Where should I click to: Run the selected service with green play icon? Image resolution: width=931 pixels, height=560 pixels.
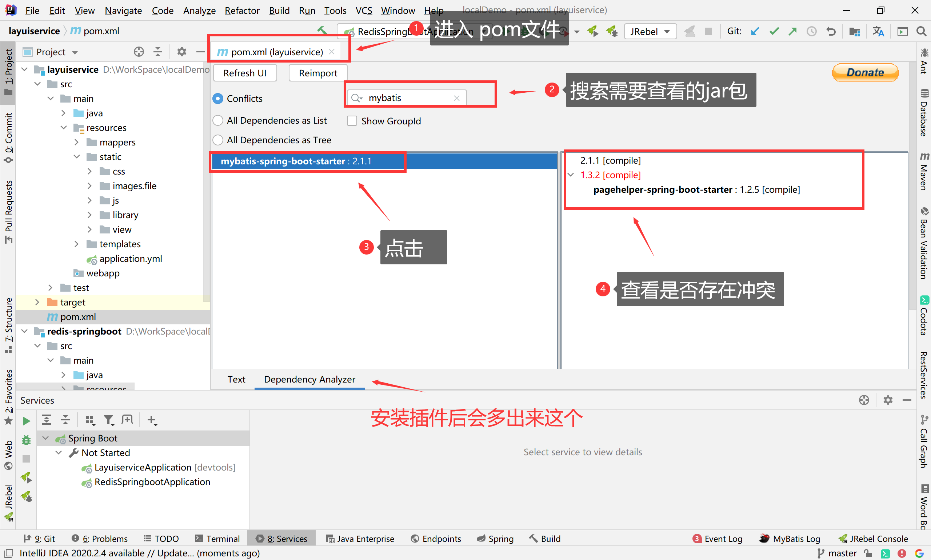[x=26, y=421]
